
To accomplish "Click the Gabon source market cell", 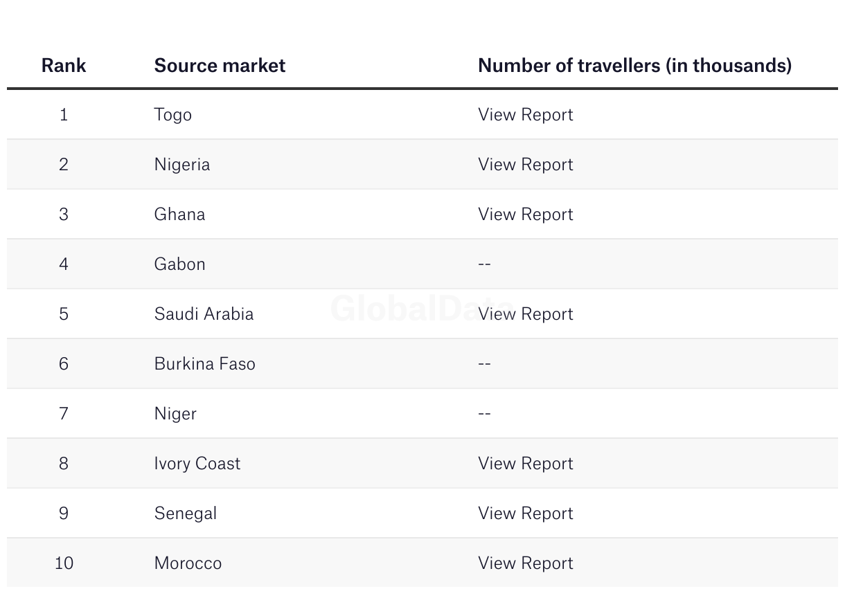I will pyautogui.click(x=179, y=264).
